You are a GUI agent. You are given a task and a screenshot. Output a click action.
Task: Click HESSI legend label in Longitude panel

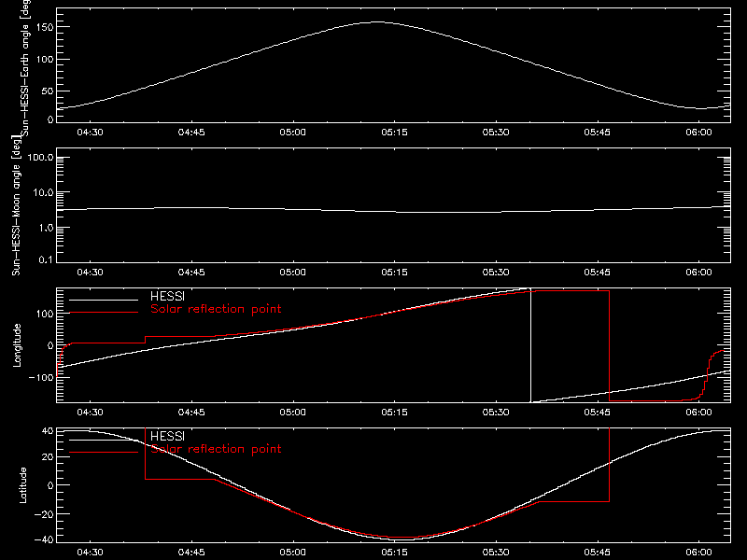[x=167, y=296]
